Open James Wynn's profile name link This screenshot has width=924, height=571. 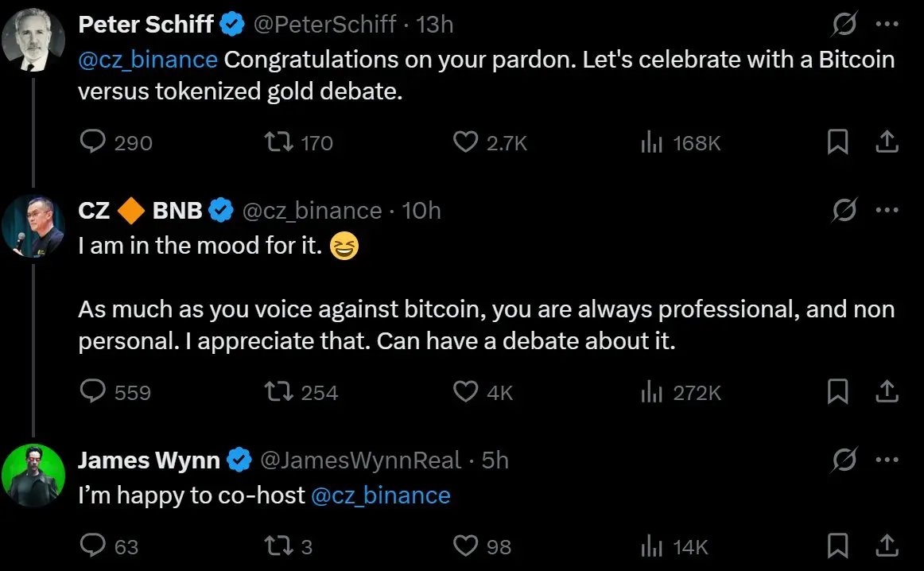click(x=149, y=460)
